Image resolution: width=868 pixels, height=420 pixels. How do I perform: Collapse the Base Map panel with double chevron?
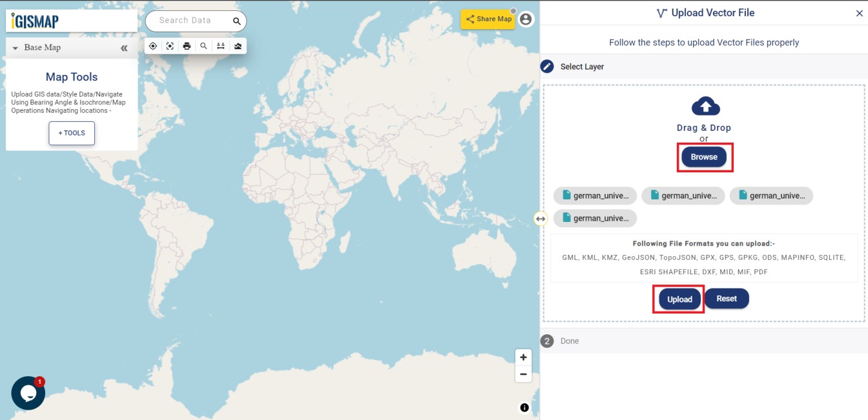coord(124,47)
